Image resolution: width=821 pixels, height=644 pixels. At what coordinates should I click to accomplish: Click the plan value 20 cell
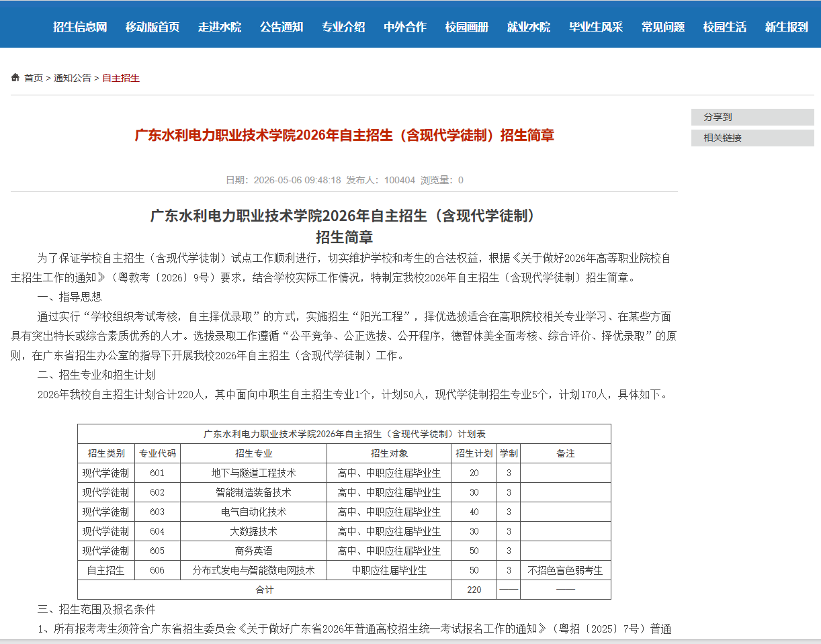tap(474, 473)
